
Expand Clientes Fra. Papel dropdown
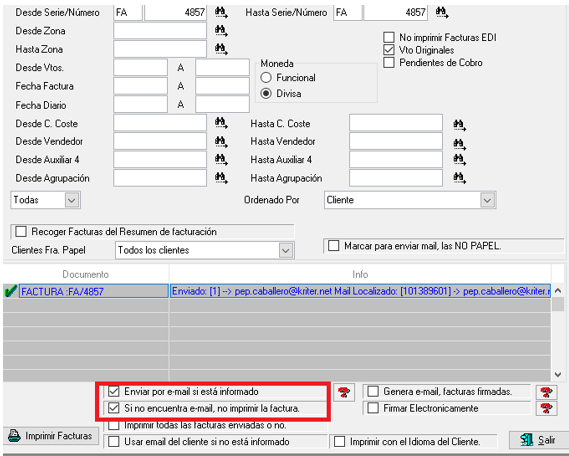coord(286,250)
